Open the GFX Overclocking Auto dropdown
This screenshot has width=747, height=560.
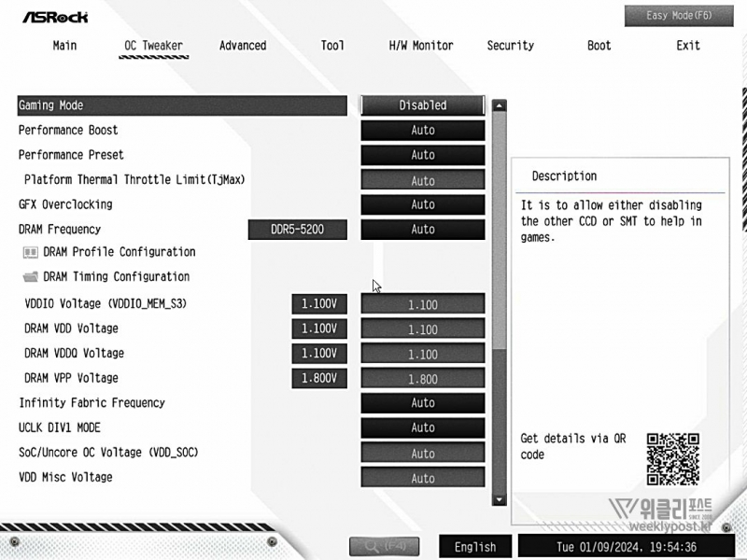coord(422,204)
